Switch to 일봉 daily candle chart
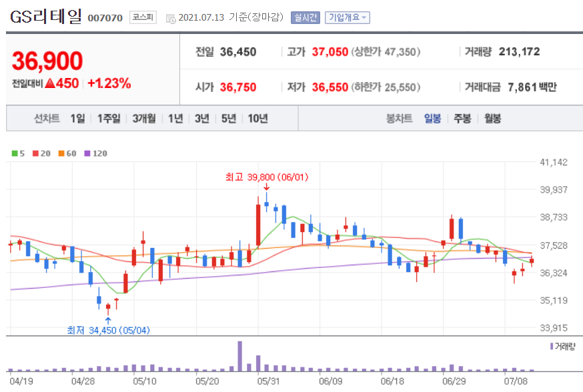Viewport: 583px width, 392px height. [x=432, y=119]
